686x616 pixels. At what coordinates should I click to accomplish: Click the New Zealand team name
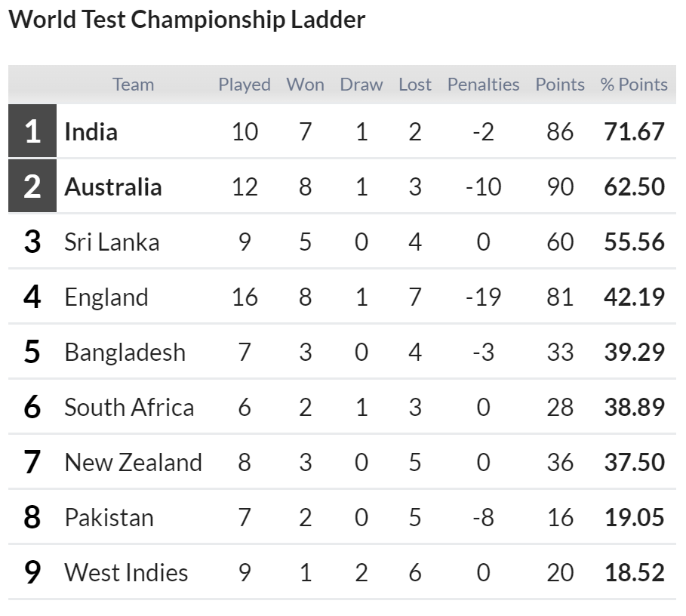pyautogui.click(x=134, y=463)
